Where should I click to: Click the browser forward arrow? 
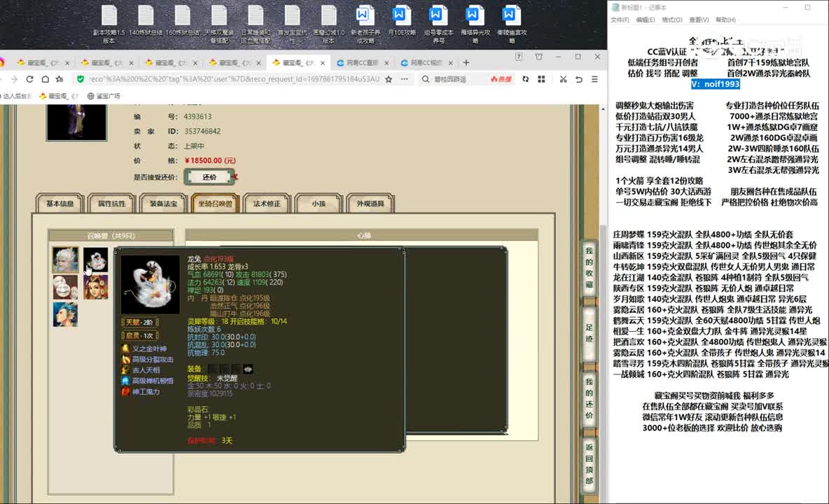tap(14, 79)
